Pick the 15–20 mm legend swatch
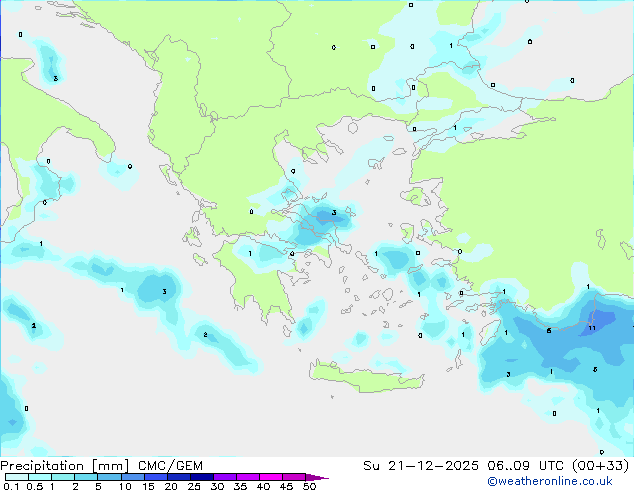Screen dimensions: 634x490 pos(156,477)
